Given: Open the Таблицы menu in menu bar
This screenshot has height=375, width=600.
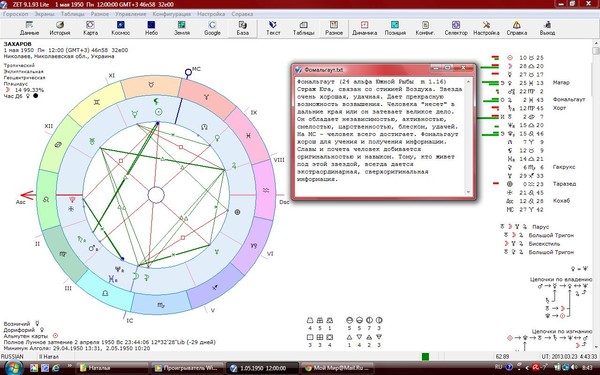Looking at the screenshot, I should point(73,14).
